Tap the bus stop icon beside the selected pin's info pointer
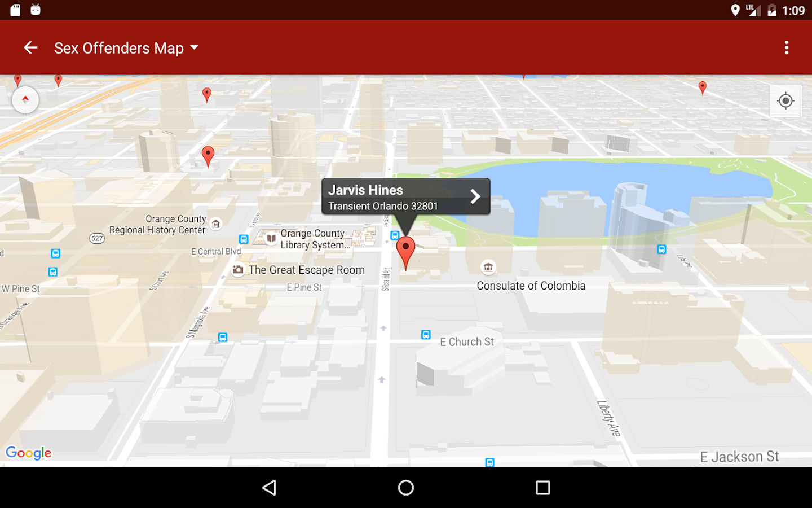The image size is (812, 508). [x=395, y=235]
